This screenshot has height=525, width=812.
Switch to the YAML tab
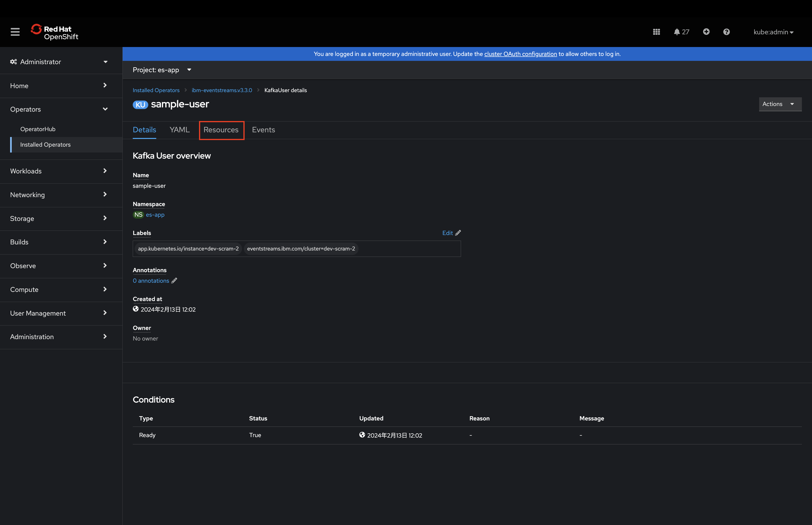click(180, 130)
